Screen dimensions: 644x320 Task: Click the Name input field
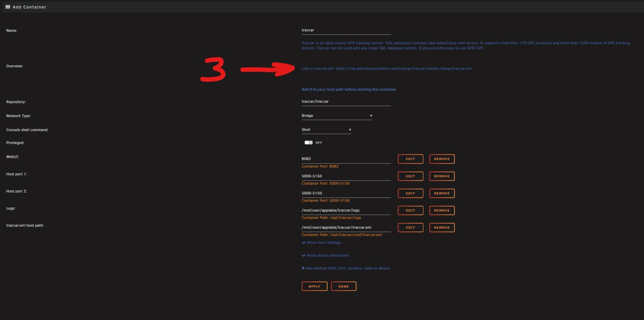346,30
